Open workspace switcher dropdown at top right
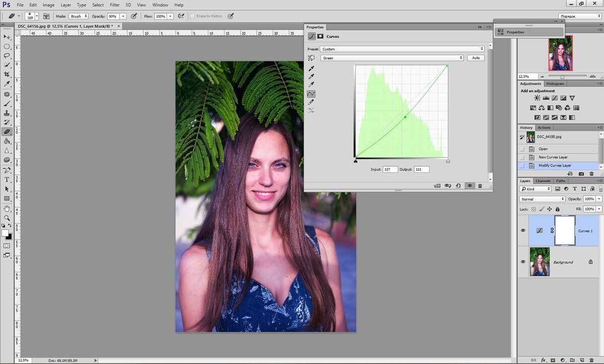Screen dimensions: 604x364 pyautogui.click(x=580, y=16)
